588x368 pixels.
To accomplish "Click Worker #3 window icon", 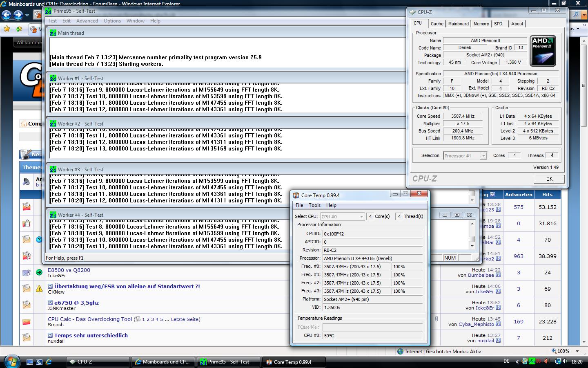I will [53, 169].
